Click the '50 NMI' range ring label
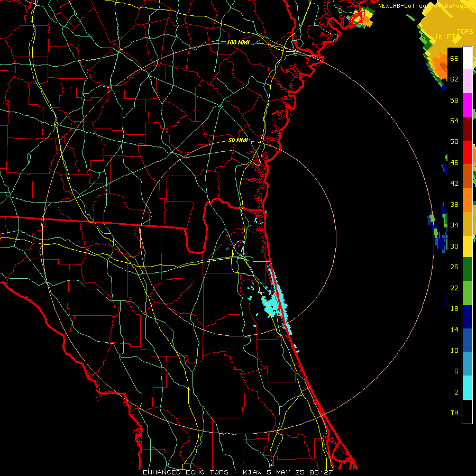 (x=238, y=140)
